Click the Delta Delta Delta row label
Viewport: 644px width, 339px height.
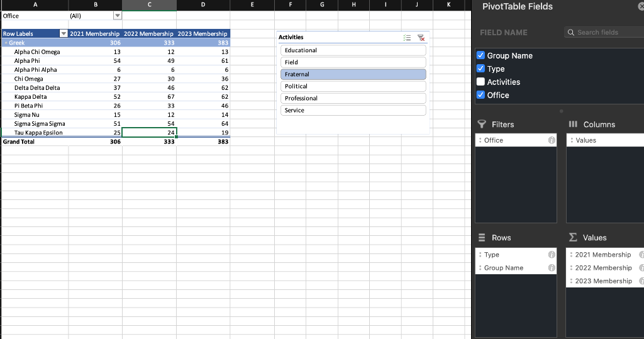point(37,88)
